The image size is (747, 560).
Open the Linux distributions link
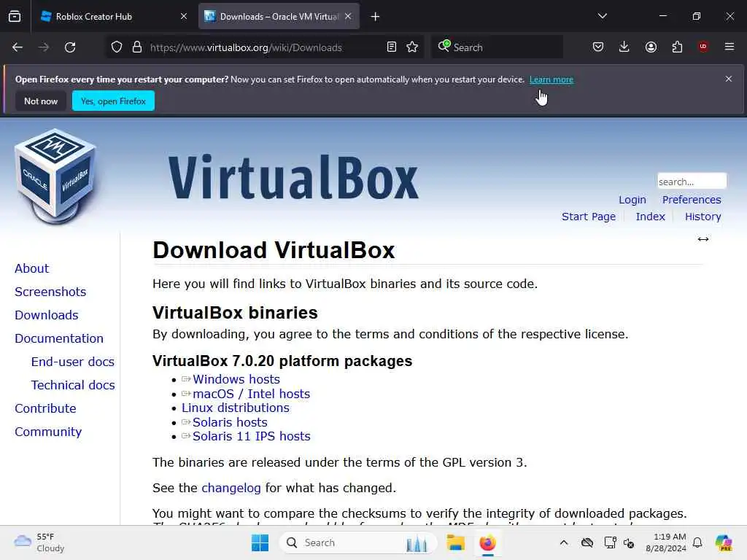pos(236,408)
